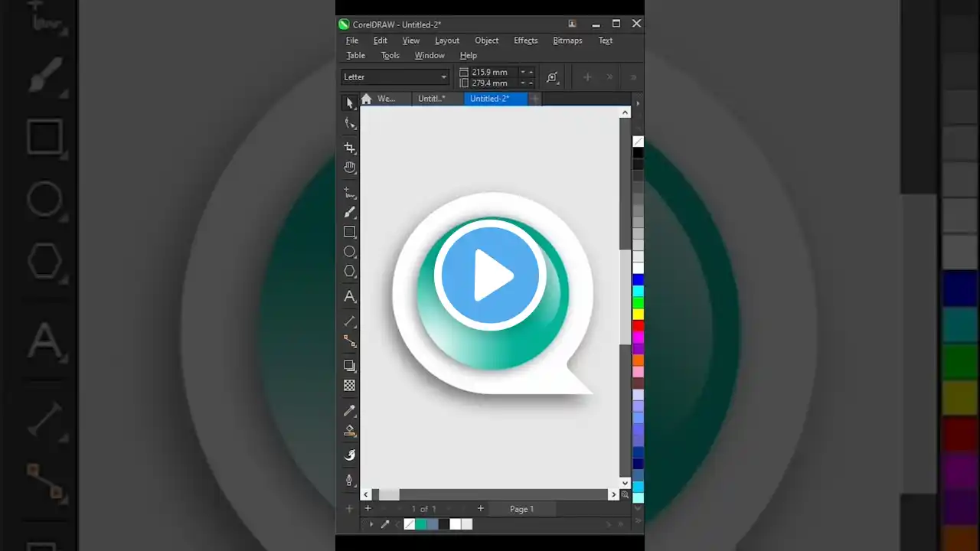The height and width of the screenshot is (551, 980).
Task: Select the Pick tool arrow
Action: (350, 103)
